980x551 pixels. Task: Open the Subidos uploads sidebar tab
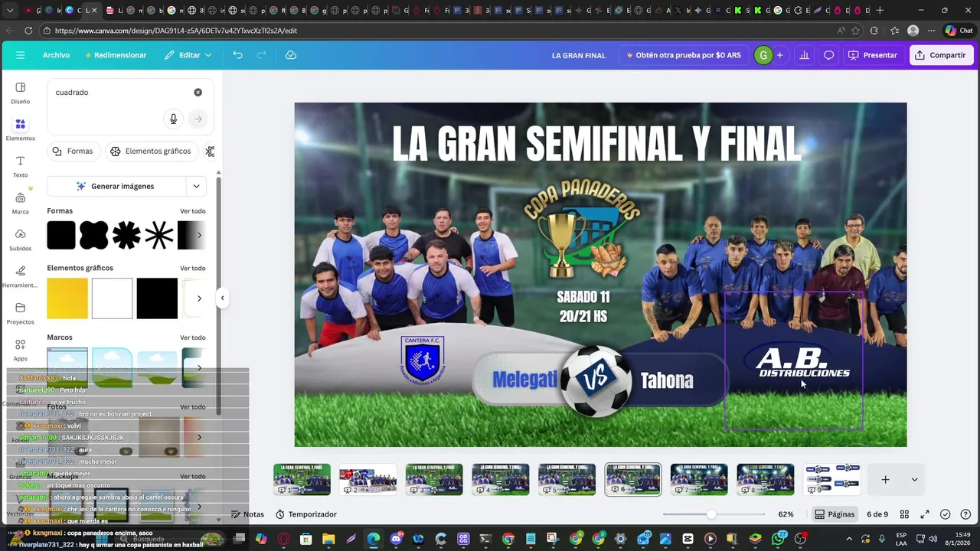point(21,240)
